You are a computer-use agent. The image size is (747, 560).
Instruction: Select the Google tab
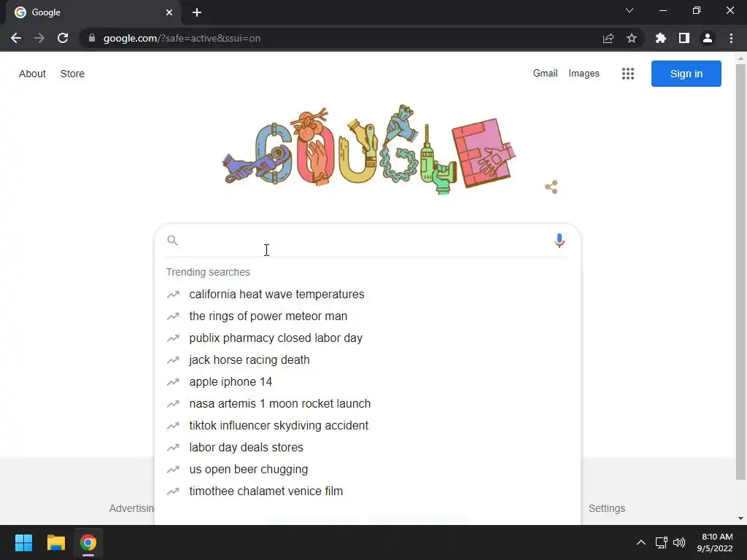(93, 12)
